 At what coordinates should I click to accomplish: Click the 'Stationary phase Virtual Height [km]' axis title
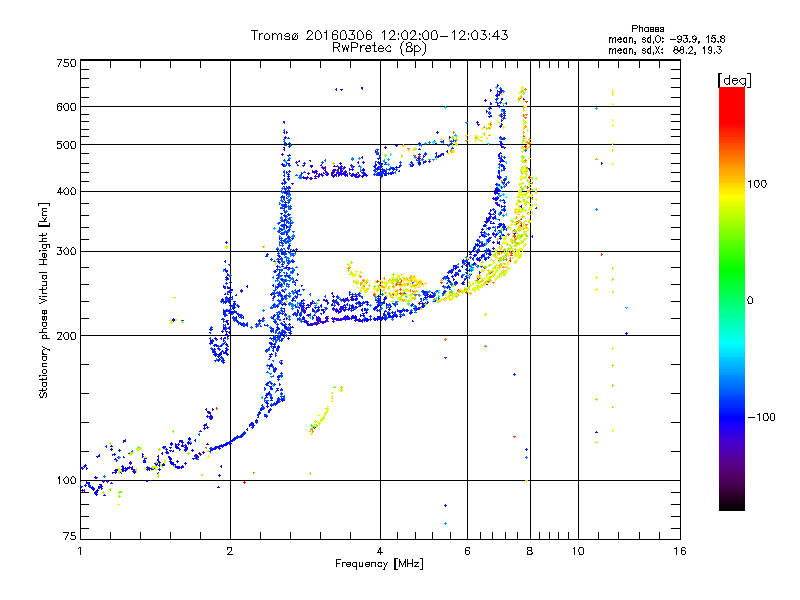[44, 300]
